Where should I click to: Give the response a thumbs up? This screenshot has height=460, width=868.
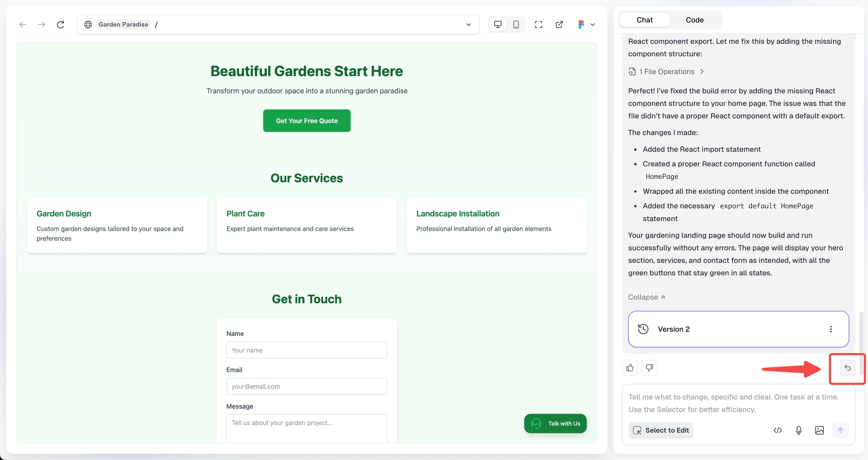pos(629,368)
